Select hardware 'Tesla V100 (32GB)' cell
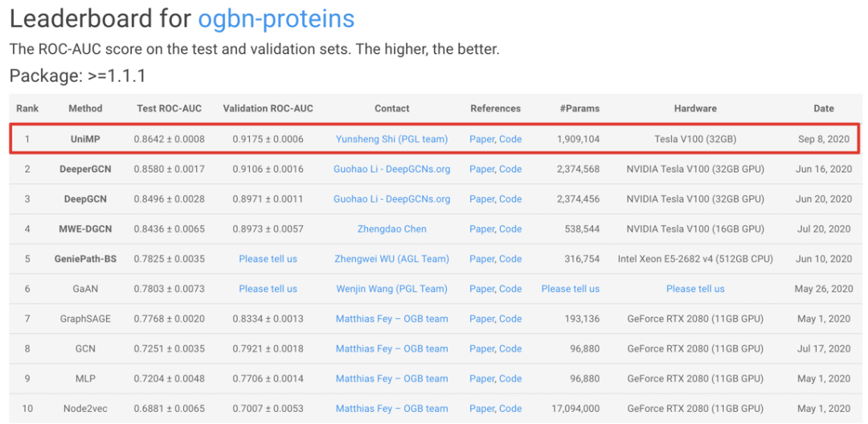This screenshot has width=868, height=424. 695,139
